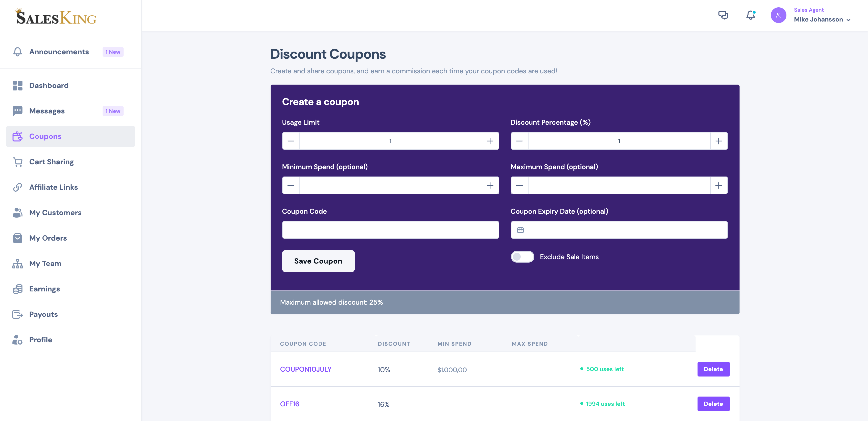Screen dimensions: 868x421
Task: Open My Customers via the people icon
Action: 18,212
